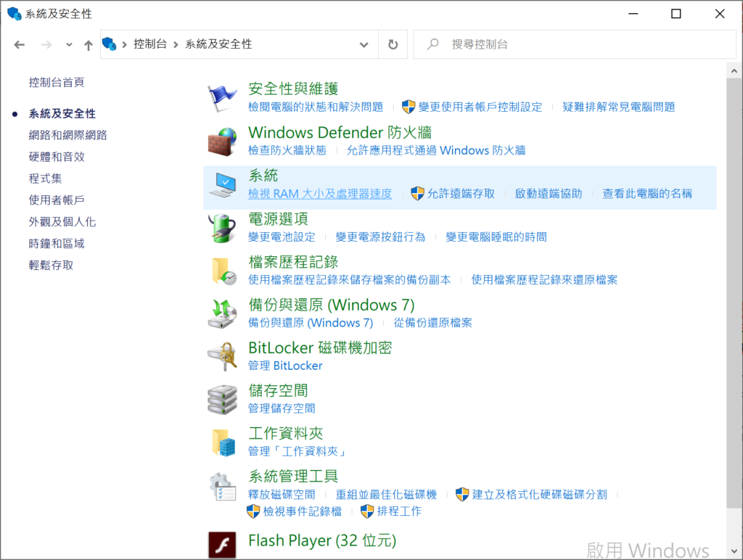The image size is (743, 560).
Task: Click 變更電池設定 link
Action: coord(282,237)
